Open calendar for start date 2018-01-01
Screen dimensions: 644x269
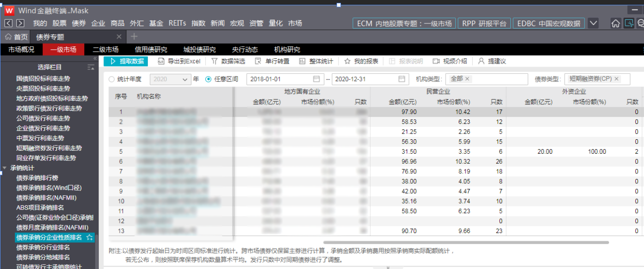316,79
